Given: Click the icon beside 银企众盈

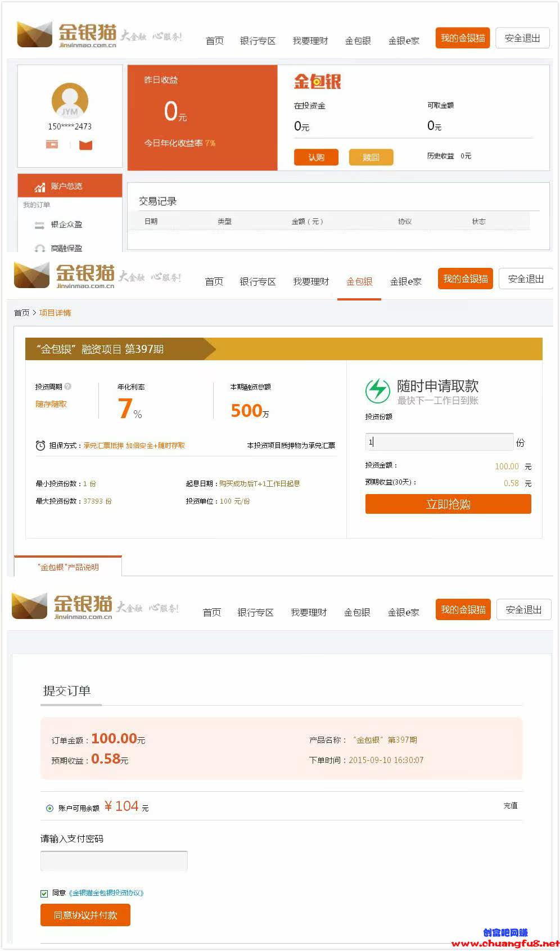Looking at the screenshot, I should pyautogui.click(x=39, y=225).
